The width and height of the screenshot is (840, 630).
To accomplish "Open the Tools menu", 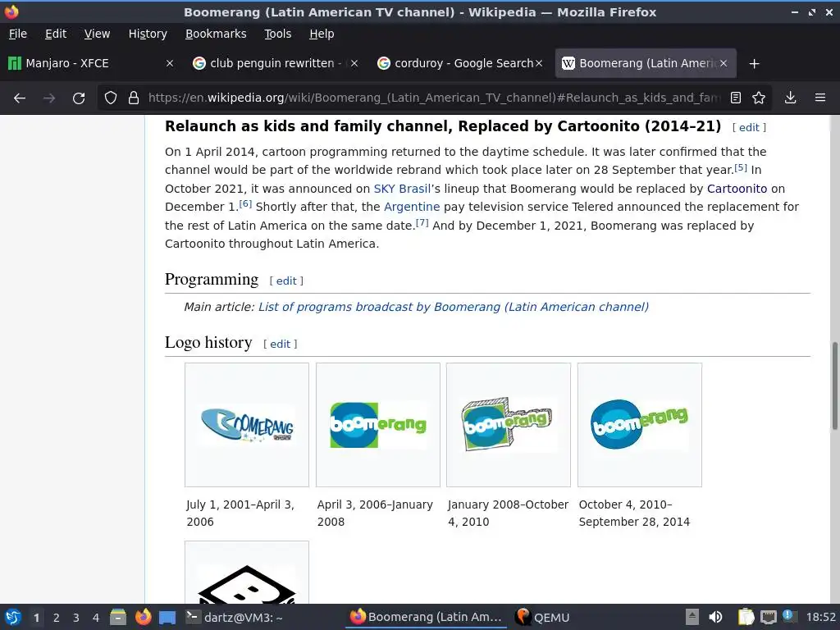I will pyautogui.click(x=277, y=34).
